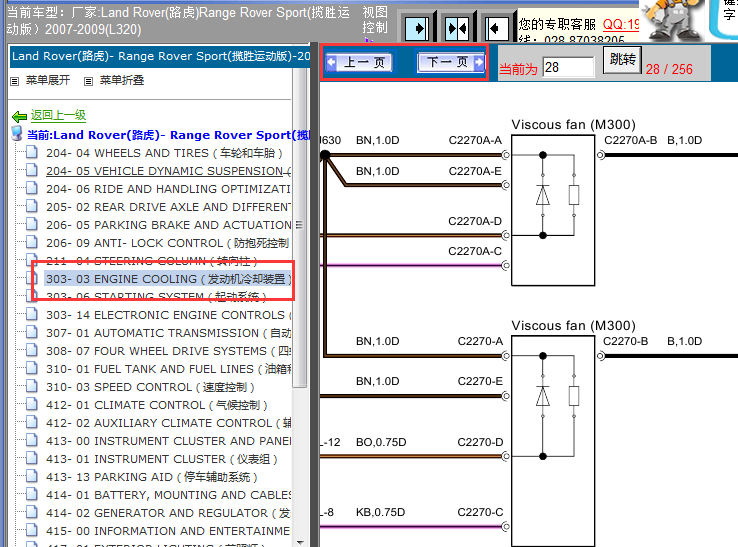Select 204-06 RIDE AND HANDLING OPTIMIZATION
The height and width of the screenshot is (547, 738).
click(168, 189)
